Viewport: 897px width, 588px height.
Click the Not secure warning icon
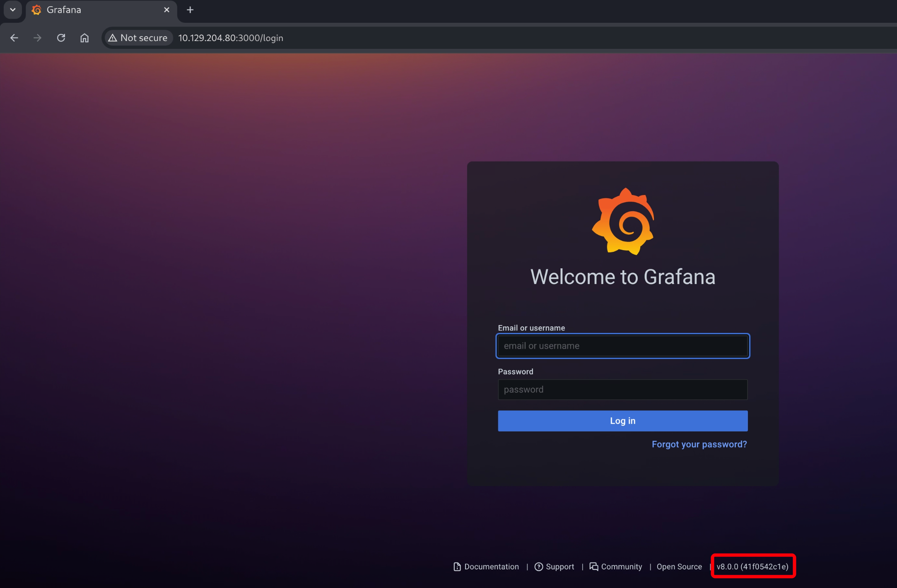pos(113,38)
